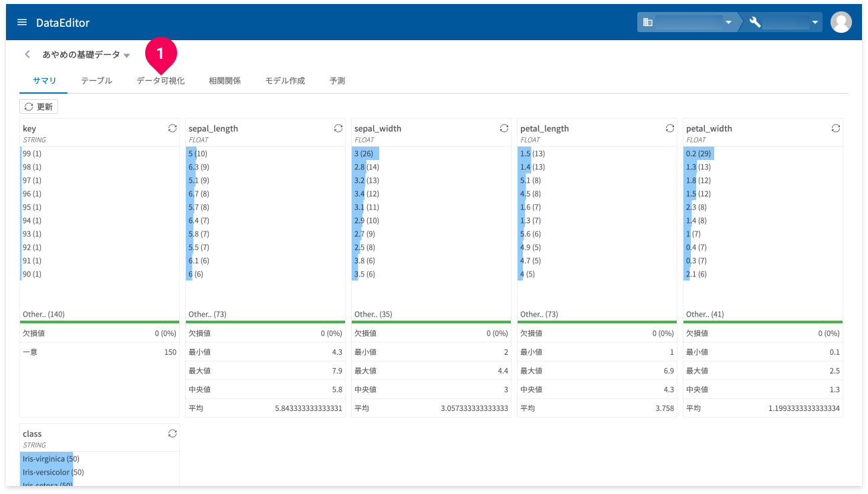Image resolution: width=868 pixels, height=494 pixels.
Task: Click the 4 (5) row in petal_length
Action: [596, 274]
